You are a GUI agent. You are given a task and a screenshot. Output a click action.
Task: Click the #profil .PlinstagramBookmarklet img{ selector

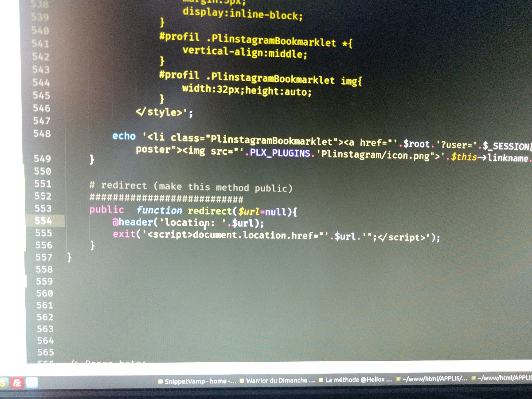point(261,78)
